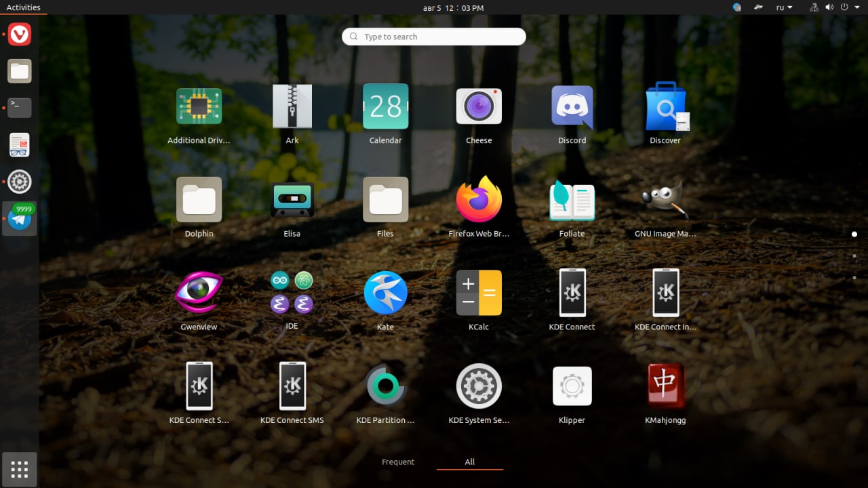868x488 pixels.
Task: Open Files from the dock
Action: coord(20,70)
